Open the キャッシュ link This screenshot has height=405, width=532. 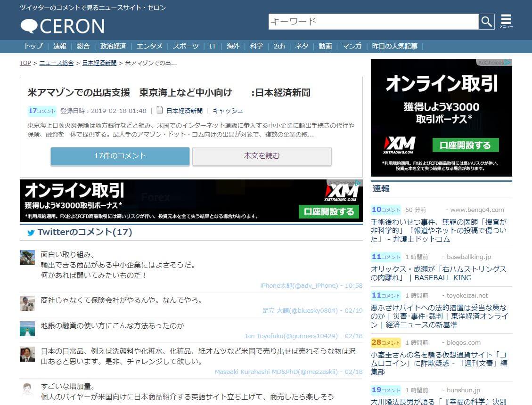[228, 111]
